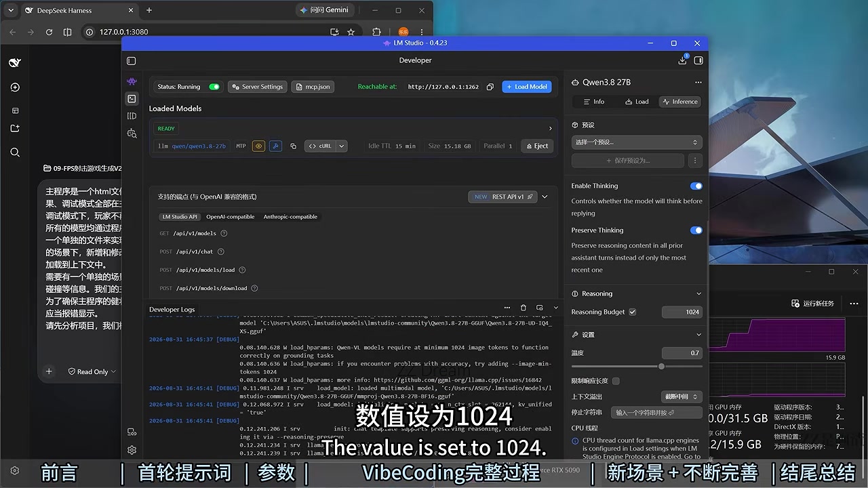Viewport: 868px width, 488px height.
Task: Open the model Discover search icon in sidebar
Action: coord(132,134)
